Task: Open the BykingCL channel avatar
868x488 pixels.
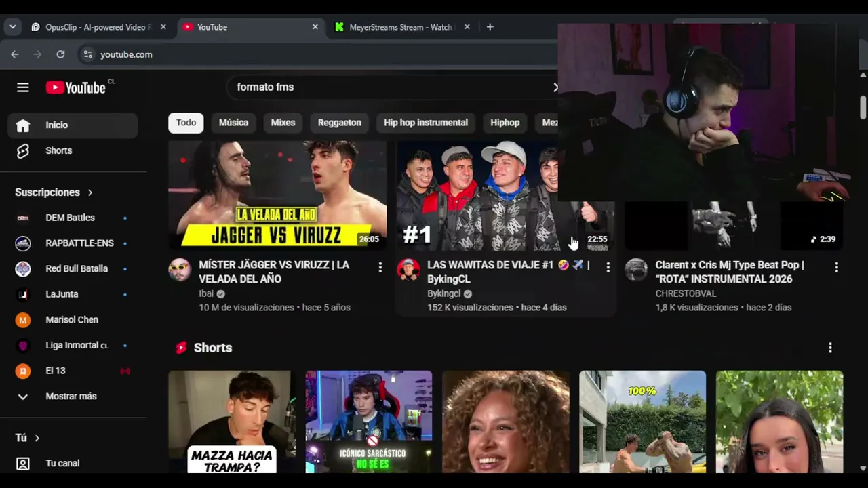Action: pos(408,270)
